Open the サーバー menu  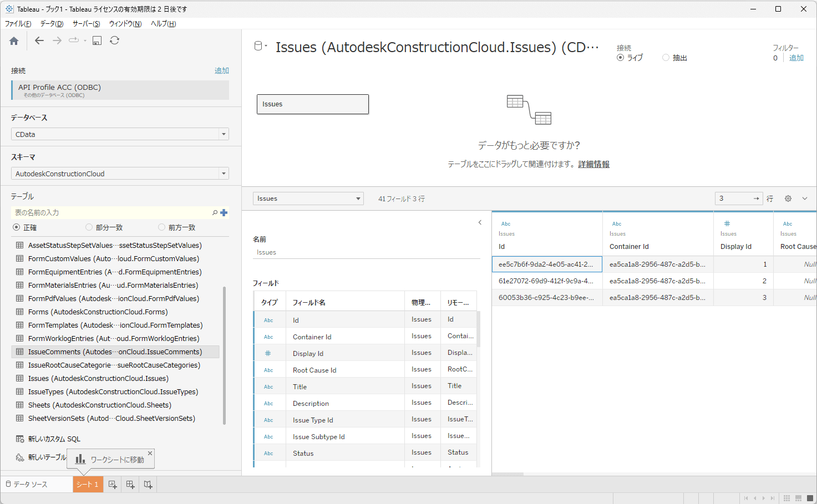(x=86, y=24)
